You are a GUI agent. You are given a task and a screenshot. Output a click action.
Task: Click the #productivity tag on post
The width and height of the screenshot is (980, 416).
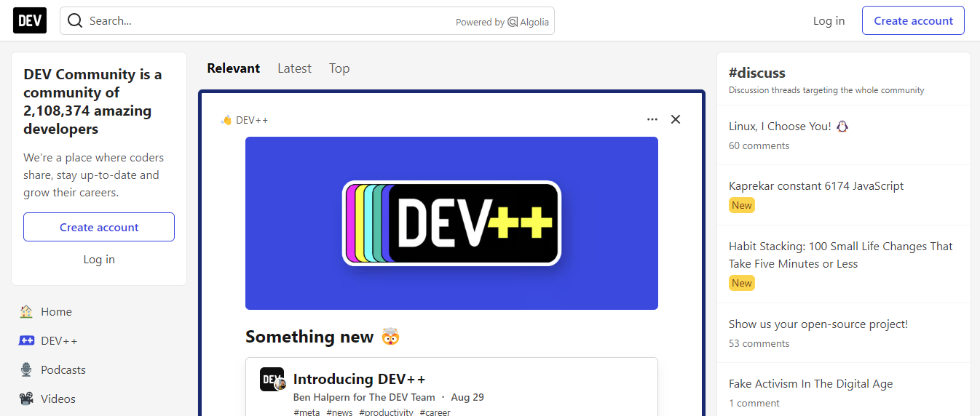[x=386, y=412]
